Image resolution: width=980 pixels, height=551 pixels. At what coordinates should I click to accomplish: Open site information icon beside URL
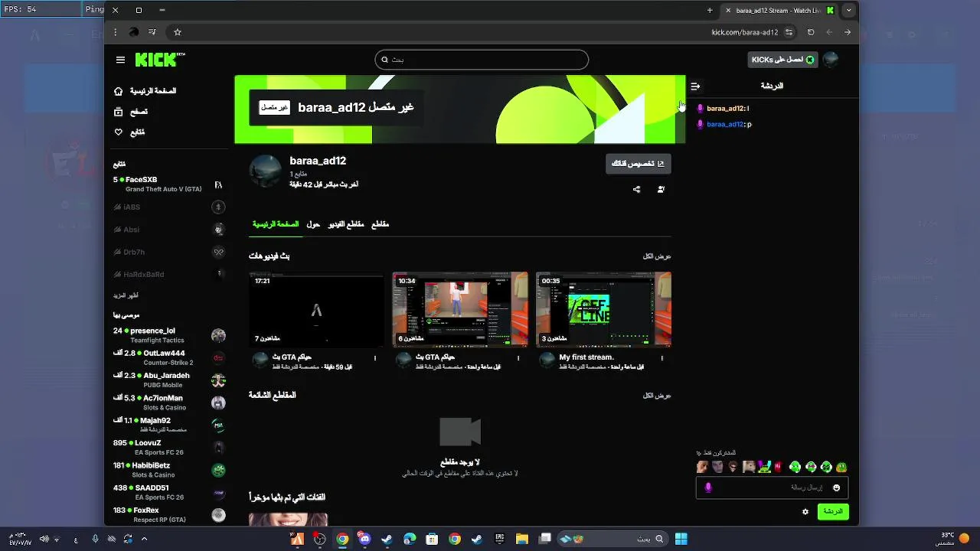tap(789, 32)
